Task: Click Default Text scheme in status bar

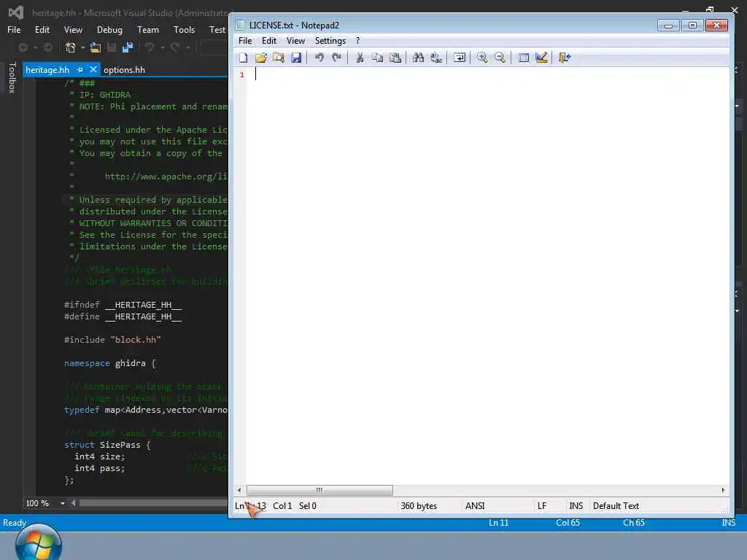Action: tap(616, 506)
